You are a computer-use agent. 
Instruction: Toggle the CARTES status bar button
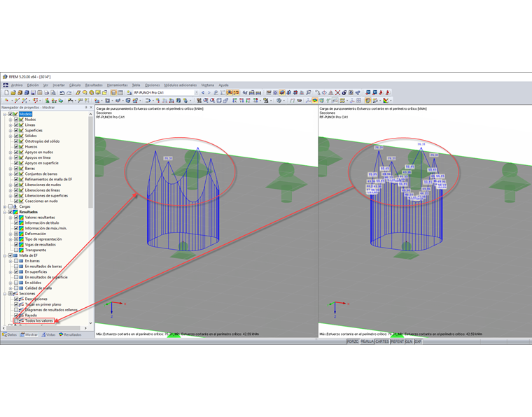coord(382,341)
